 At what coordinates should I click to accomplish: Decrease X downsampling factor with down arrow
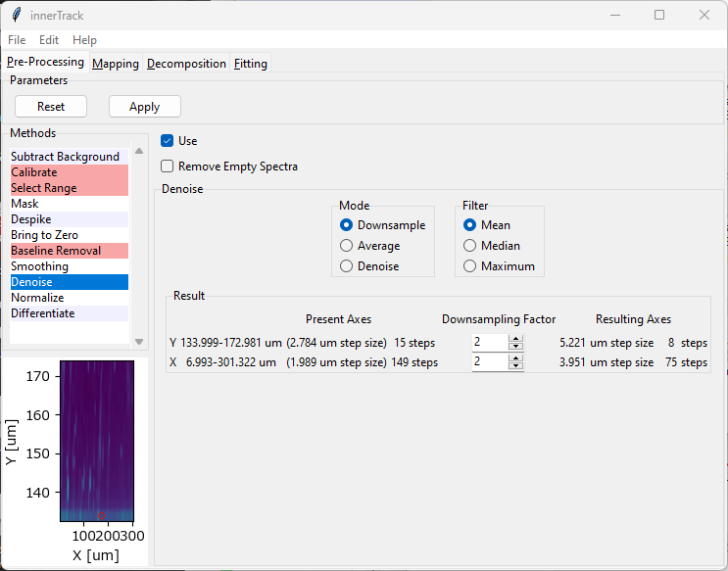point(516,367)
